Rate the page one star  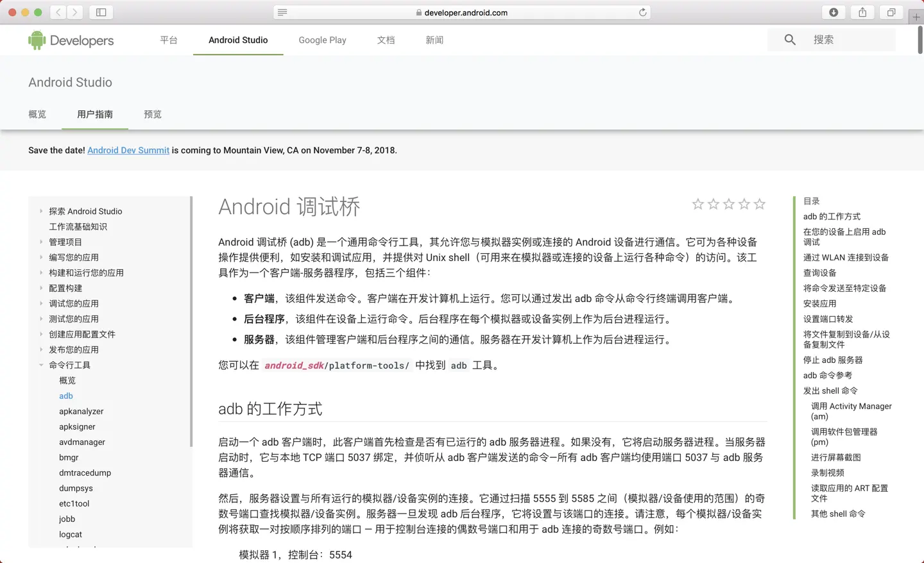coord(698,204)
